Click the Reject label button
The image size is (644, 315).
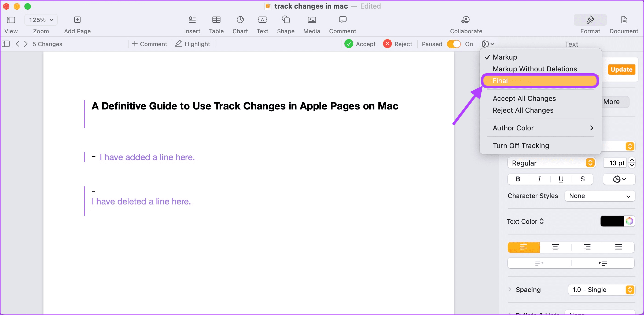point(403,44)
